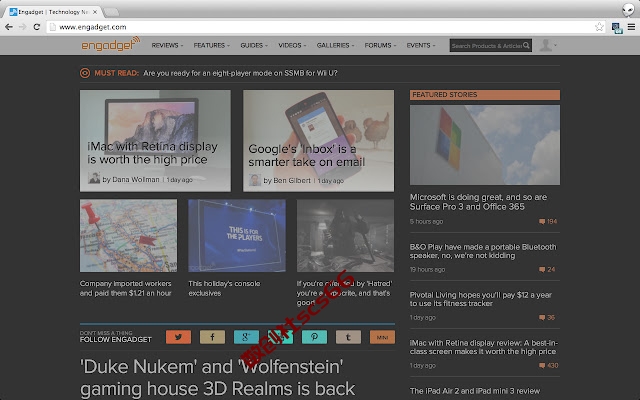The width and height of the screenshot is (640, 400).
Task: Expand the Events menu
Action: click(421, 45)
